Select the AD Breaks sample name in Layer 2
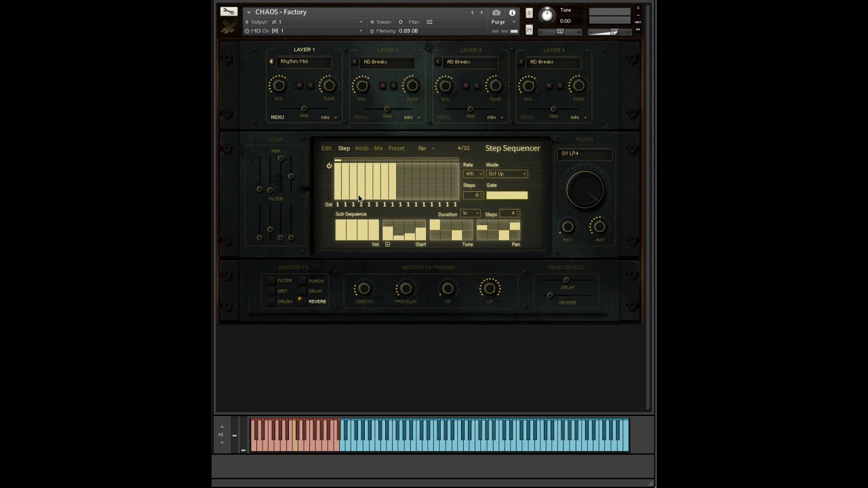 tap(387, 62)
